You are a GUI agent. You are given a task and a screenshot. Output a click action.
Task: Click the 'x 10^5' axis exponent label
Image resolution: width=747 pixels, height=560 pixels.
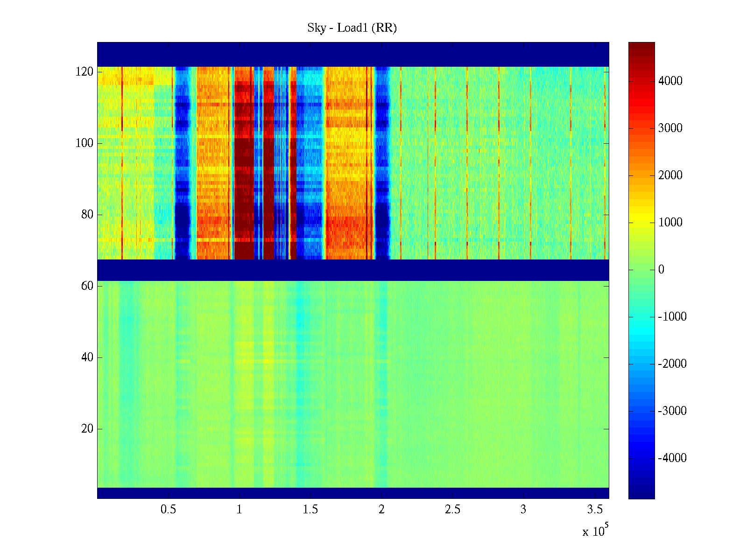click(x=595, y=531)
